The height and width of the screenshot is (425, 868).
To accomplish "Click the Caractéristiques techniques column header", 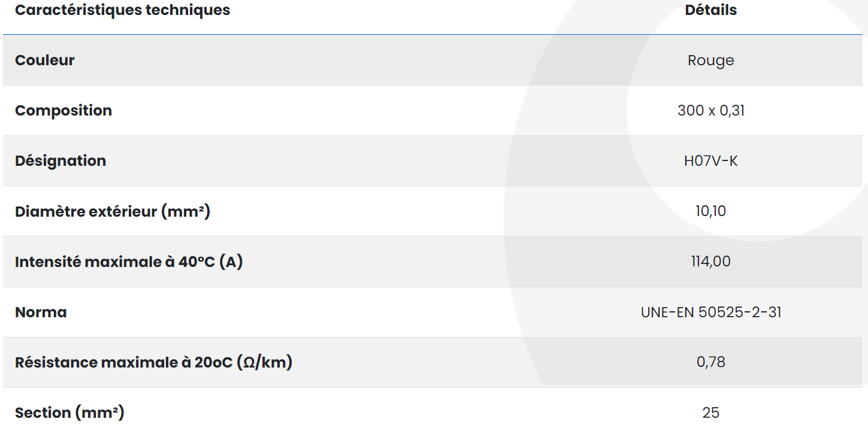I will pyautogui.click(x=122, y=10).
